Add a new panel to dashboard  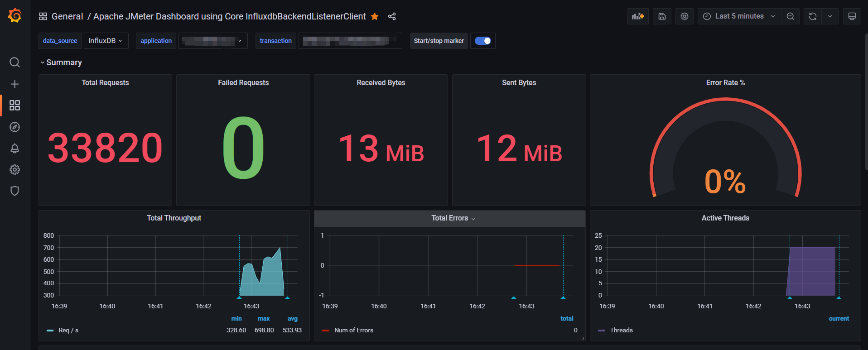click(x=638, y=16)
